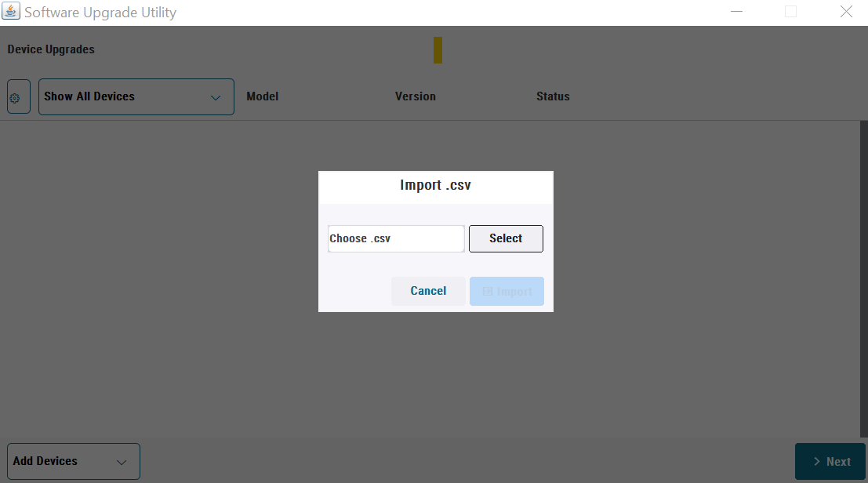Minimize the Software Upgrade Utility window
Screen dimensions: 868x483
click(736, 12)
